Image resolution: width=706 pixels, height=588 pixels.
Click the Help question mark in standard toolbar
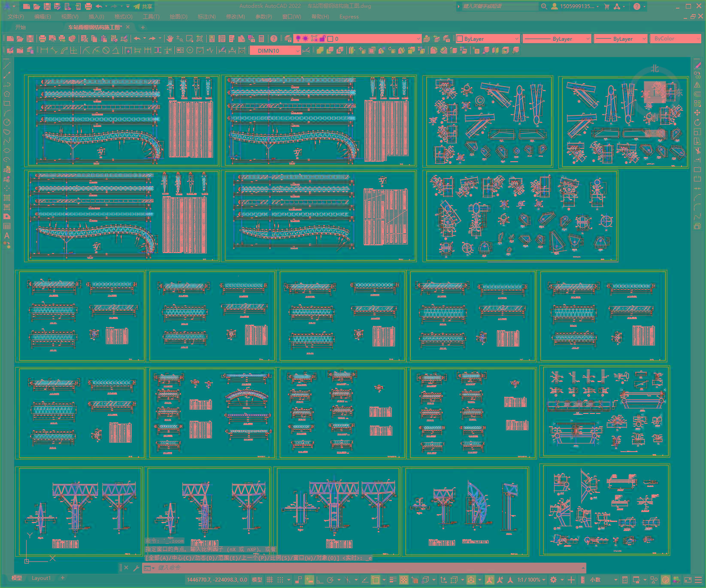274,39
